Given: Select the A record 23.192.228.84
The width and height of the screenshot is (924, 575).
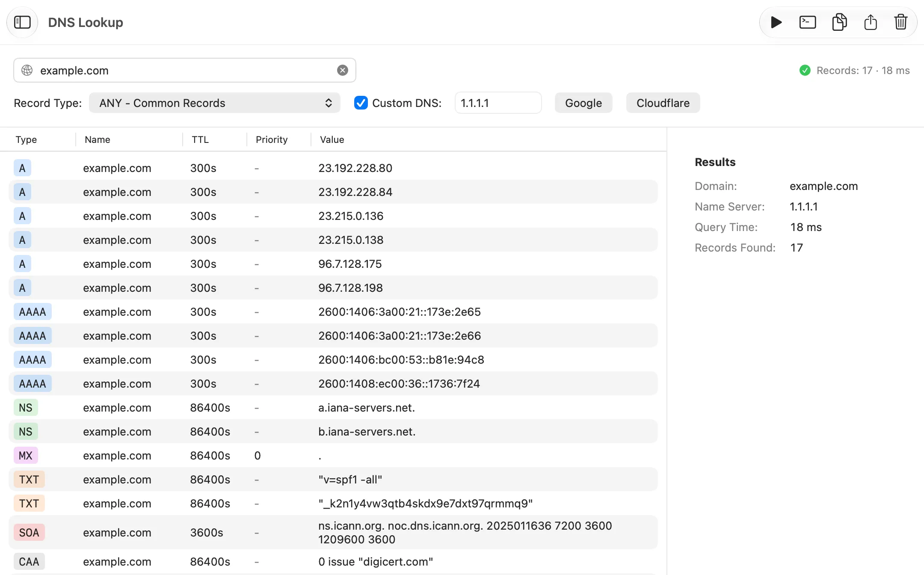Looking at the screenshot, I should [333, 192].
